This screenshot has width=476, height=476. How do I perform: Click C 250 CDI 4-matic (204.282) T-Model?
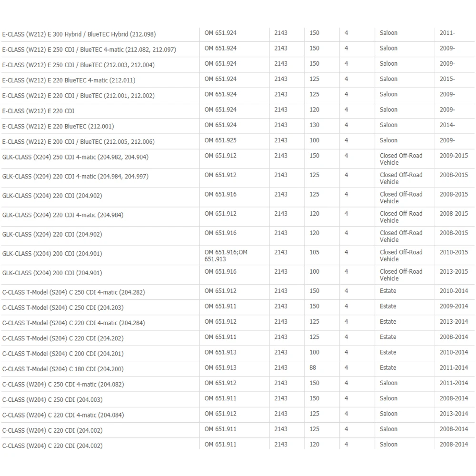click(x=73, y=292)
